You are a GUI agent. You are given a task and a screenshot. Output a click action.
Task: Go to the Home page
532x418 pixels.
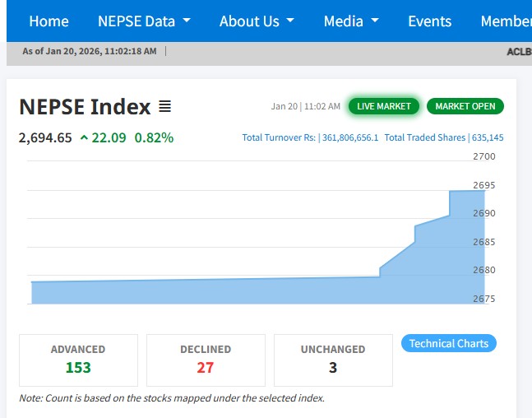[49, 21]
